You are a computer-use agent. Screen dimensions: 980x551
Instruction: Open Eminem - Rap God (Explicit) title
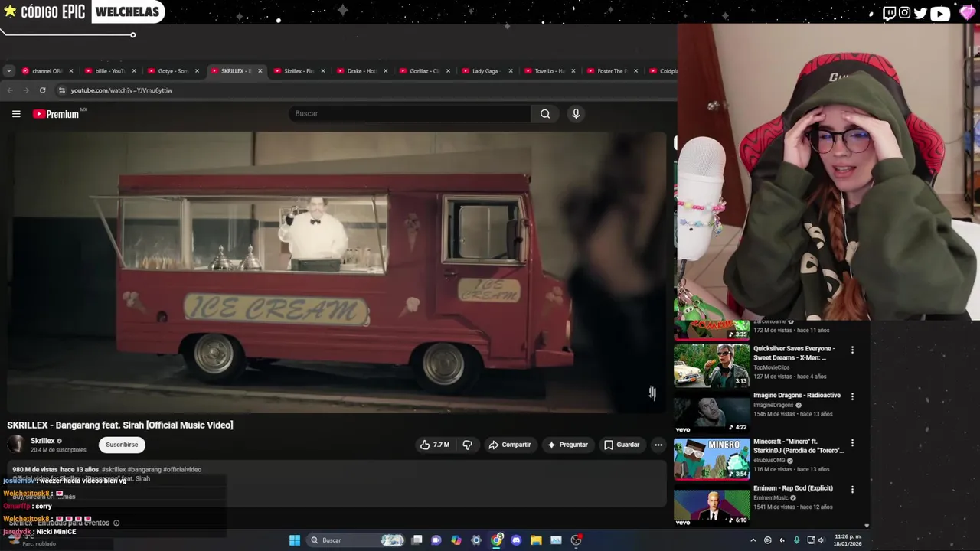click(x=793, y=488)
